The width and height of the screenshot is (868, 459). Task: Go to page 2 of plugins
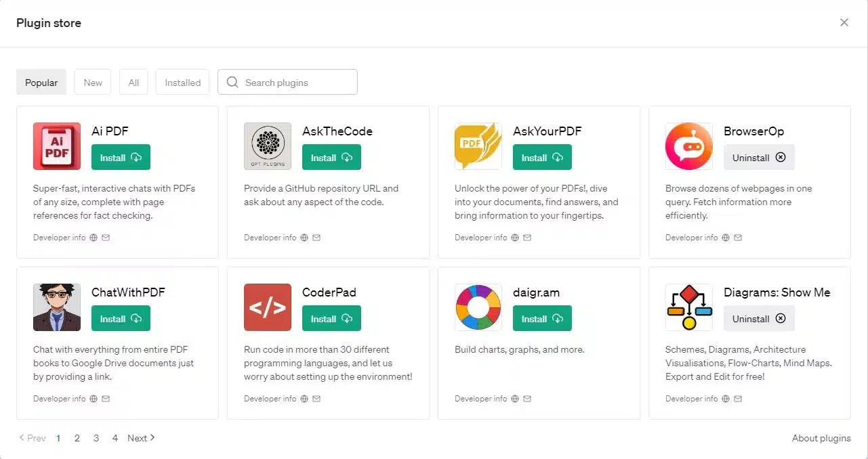click(77, 438)
